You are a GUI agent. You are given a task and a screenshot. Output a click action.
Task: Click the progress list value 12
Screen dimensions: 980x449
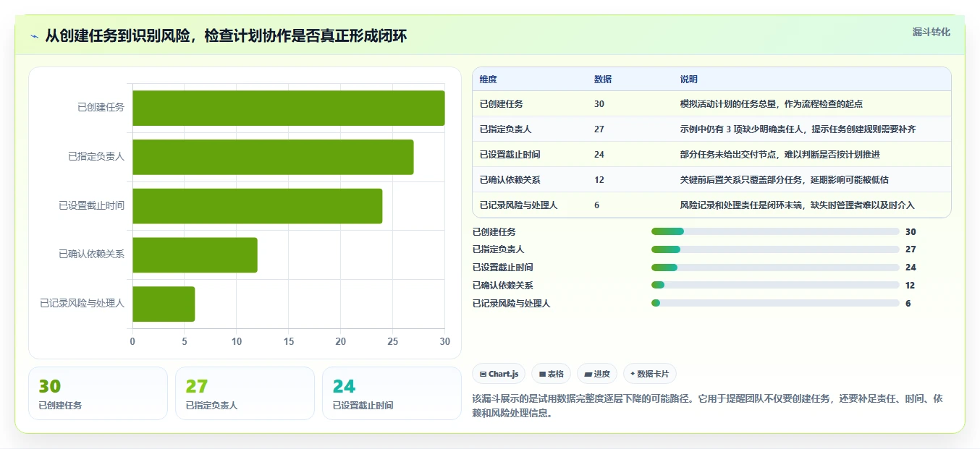click(x=910, y=286)
